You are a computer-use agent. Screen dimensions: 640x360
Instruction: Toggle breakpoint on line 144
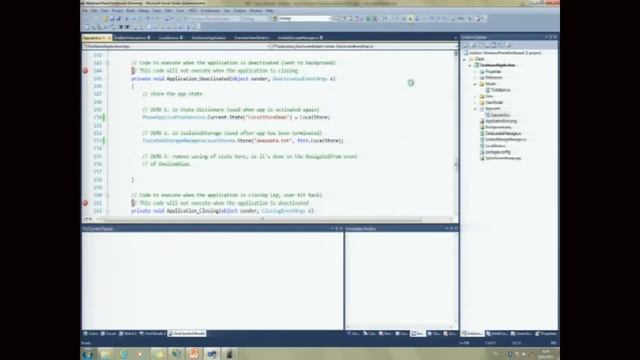point(85,71)
